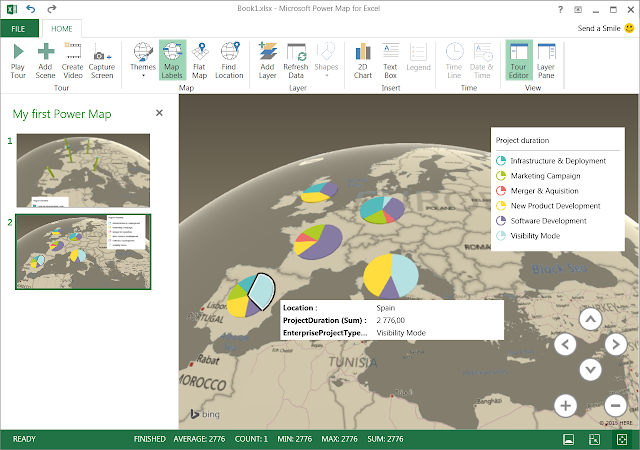Switch to Flat Map view

coord(200,60)
